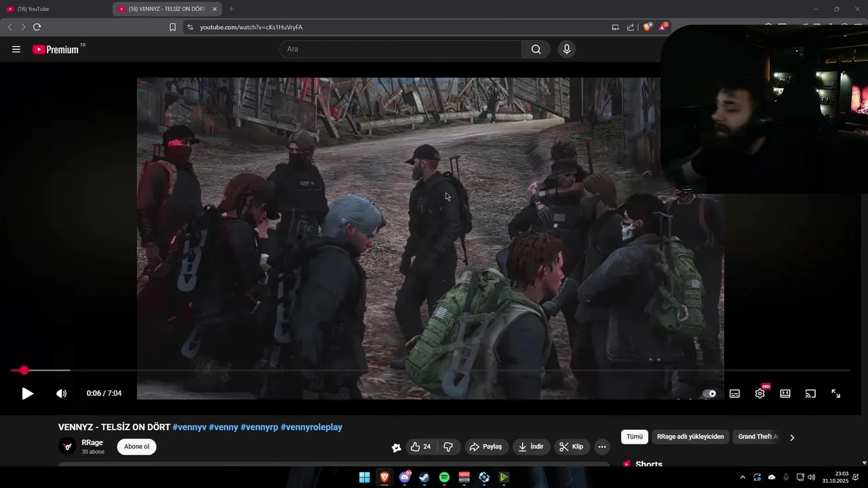Open Steam from the taskbar

point(425,477)
